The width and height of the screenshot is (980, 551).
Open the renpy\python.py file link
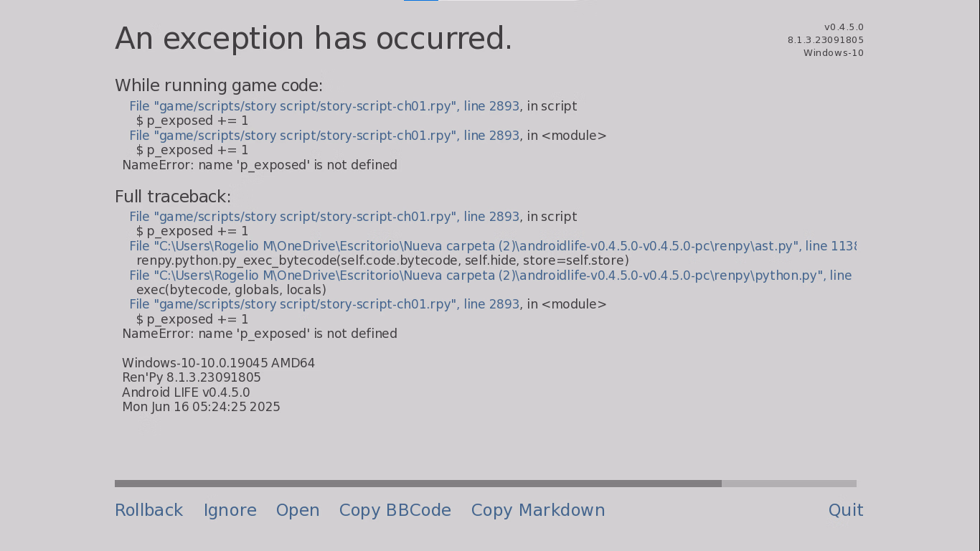[x=490, y=275]
